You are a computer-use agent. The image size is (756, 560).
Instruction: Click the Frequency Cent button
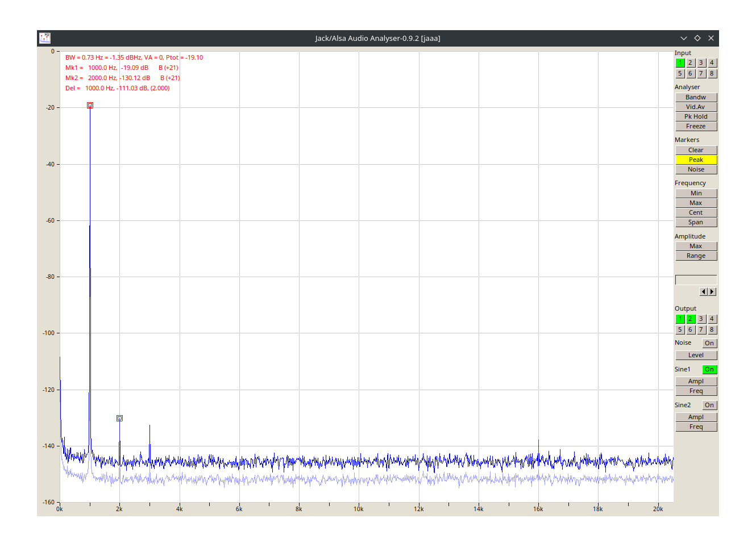coord(696,212)
